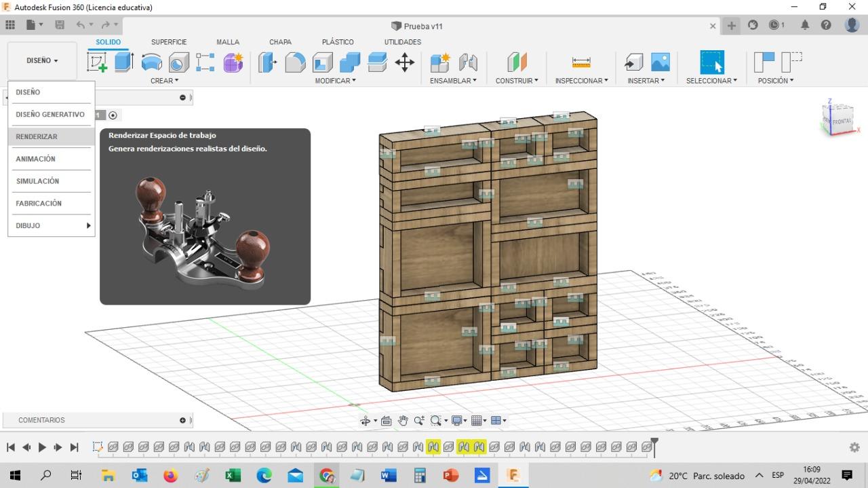Choose Renderizar from the workspace menu
This screenshot has width=868, height=488.
point(37,136)
